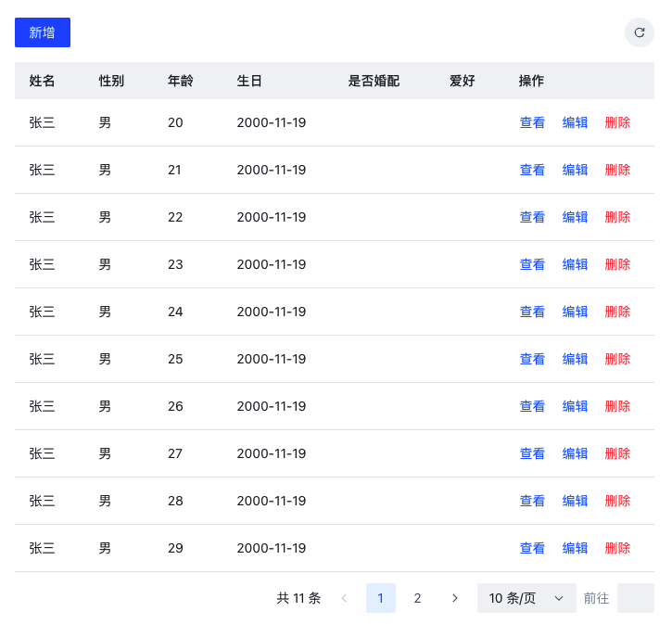672x624 pixels.
Task: Click the refresh icon button
Action: tap(639, 32)
